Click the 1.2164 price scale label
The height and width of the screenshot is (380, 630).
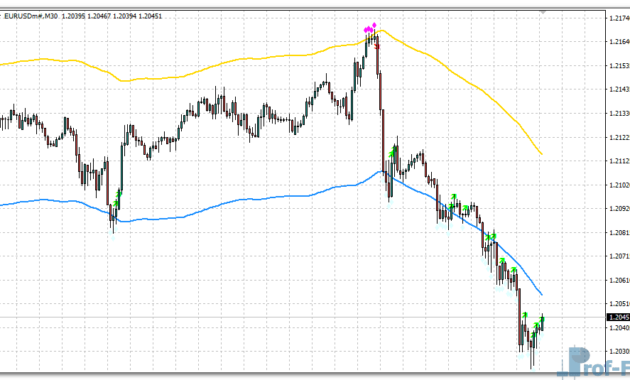pos(619,42)
